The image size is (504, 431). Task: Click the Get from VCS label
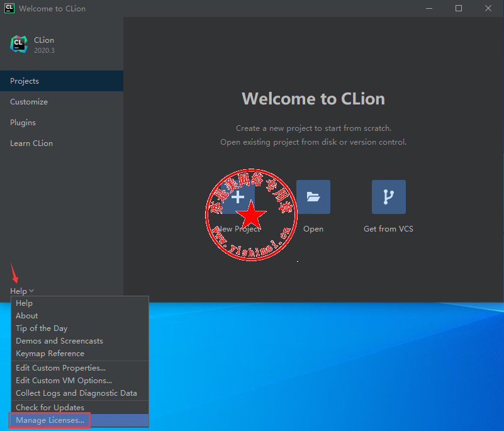tap(388, 229)
